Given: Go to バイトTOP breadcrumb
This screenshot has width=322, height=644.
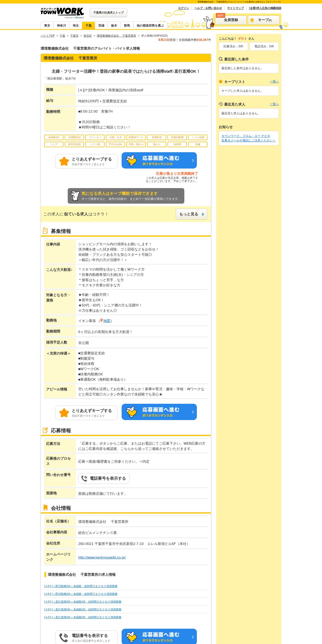Looking at the screenshot, I should (x=48, y=36).
